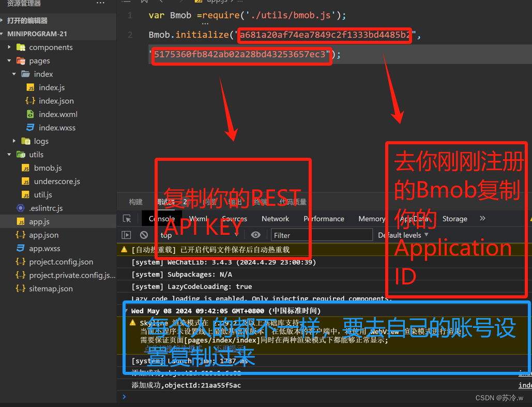Switch to the Performance tab
532x407 pixels.
point(324,219)
